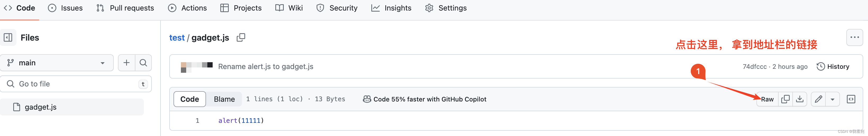868x136 pixels.
Task: Open the Insights tab
Action: [x=391, y=8]
